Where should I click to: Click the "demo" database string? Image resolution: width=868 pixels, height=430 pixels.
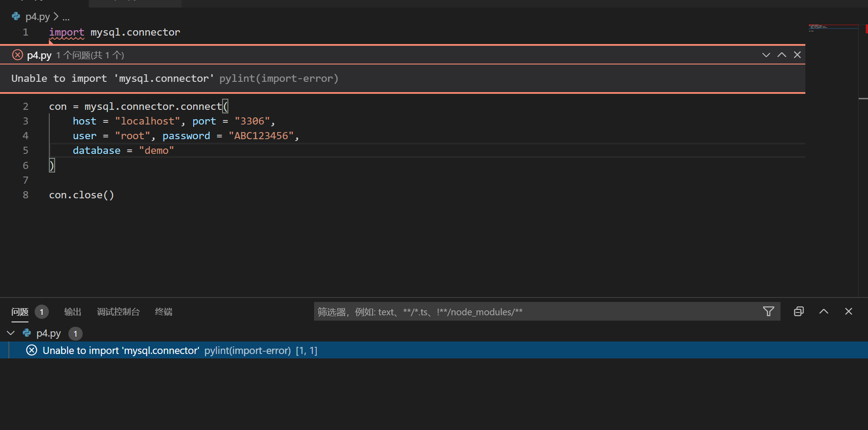[x=156, y=150]
